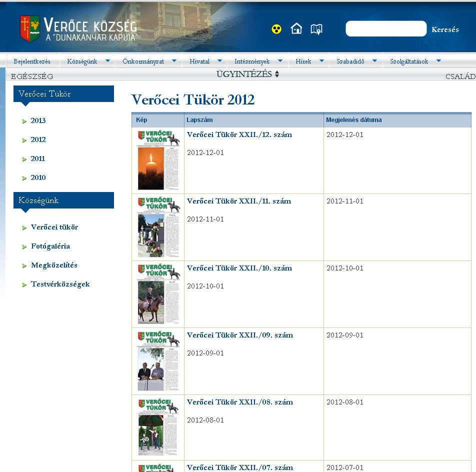Open the Szolgáltatások menu item

409,61
